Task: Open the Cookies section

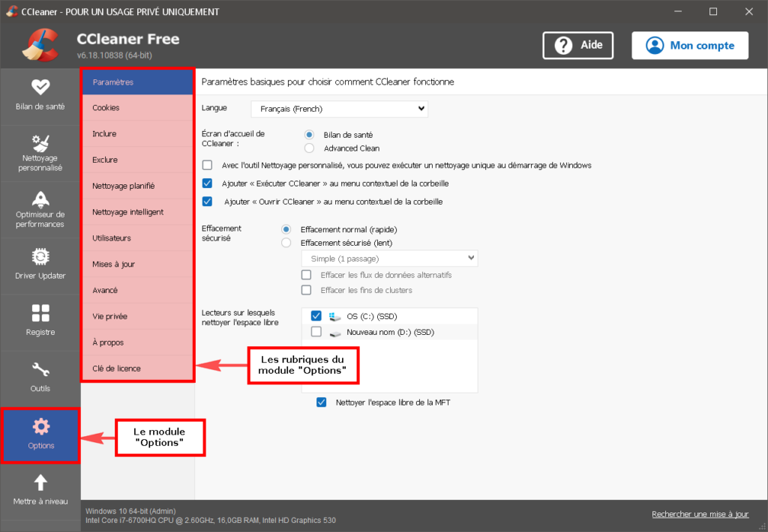Action: (138, 108)
